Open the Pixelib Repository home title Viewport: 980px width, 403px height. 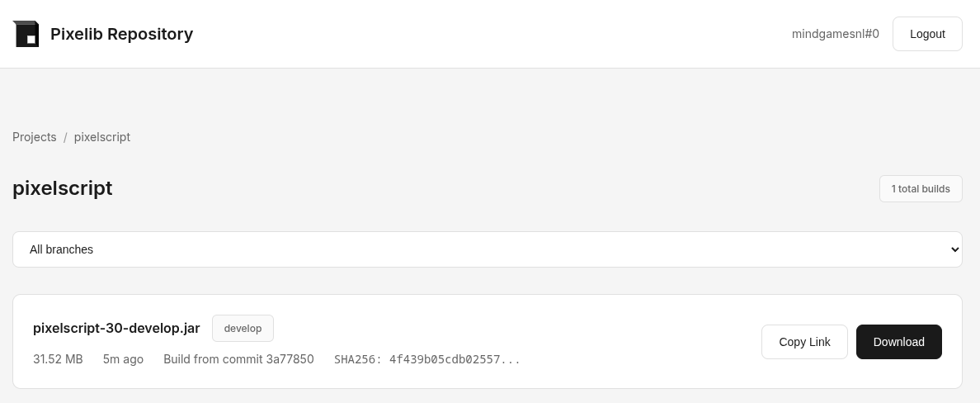click(x=121, y=34)
